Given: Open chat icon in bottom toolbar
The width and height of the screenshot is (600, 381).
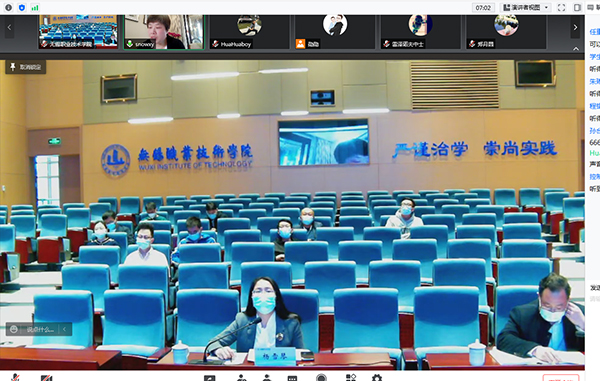Looking at the screenshot, I should click(x=292, y=378).
